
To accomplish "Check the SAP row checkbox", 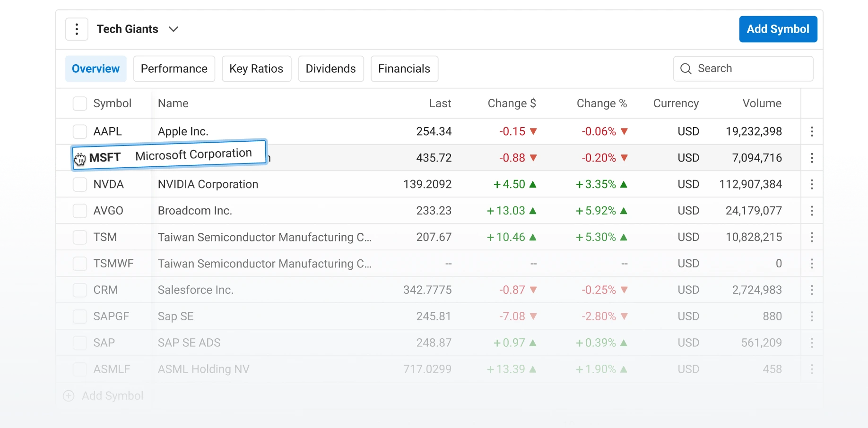I will pos(80,343).
